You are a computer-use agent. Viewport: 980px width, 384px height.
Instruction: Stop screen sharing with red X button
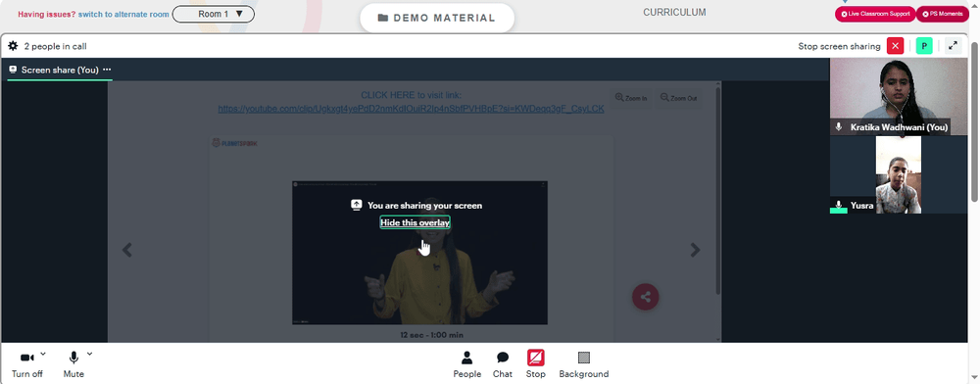pyautogui.click(x=896, y=46)
